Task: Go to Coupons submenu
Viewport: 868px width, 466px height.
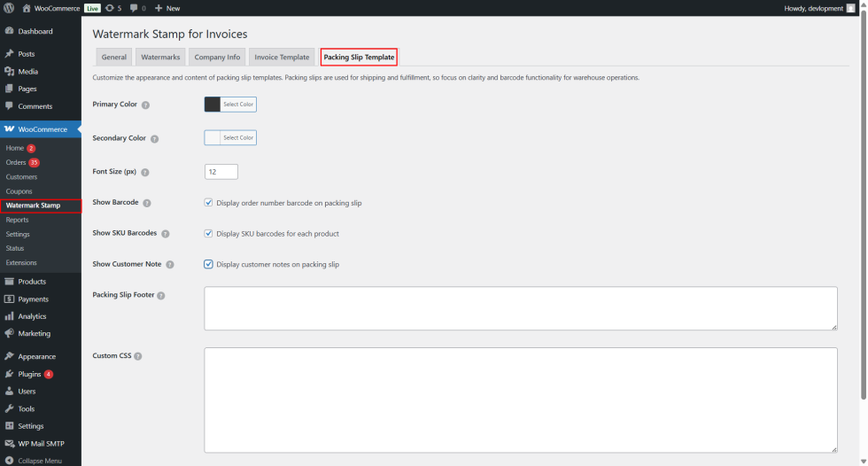Action: pyautogui.click(x=19, y=191)
